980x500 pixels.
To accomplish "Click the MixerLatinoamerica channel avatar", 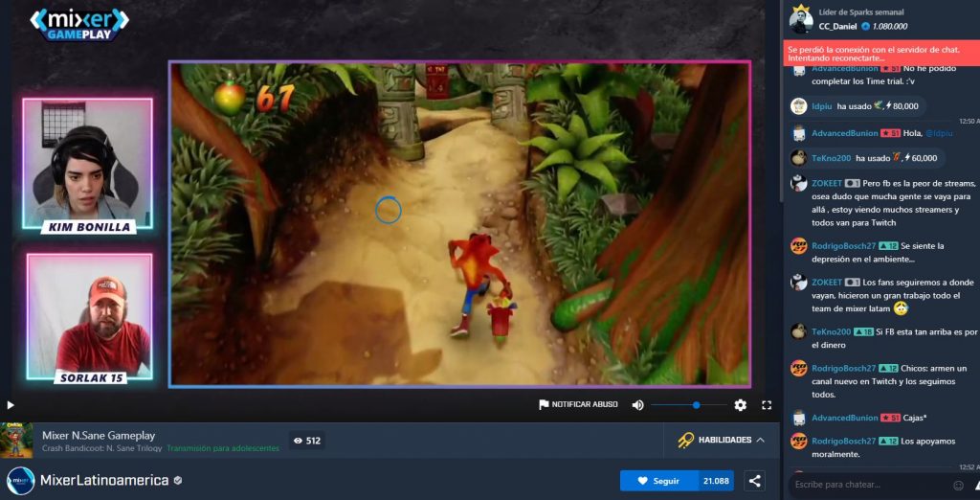I will (20, 481).
